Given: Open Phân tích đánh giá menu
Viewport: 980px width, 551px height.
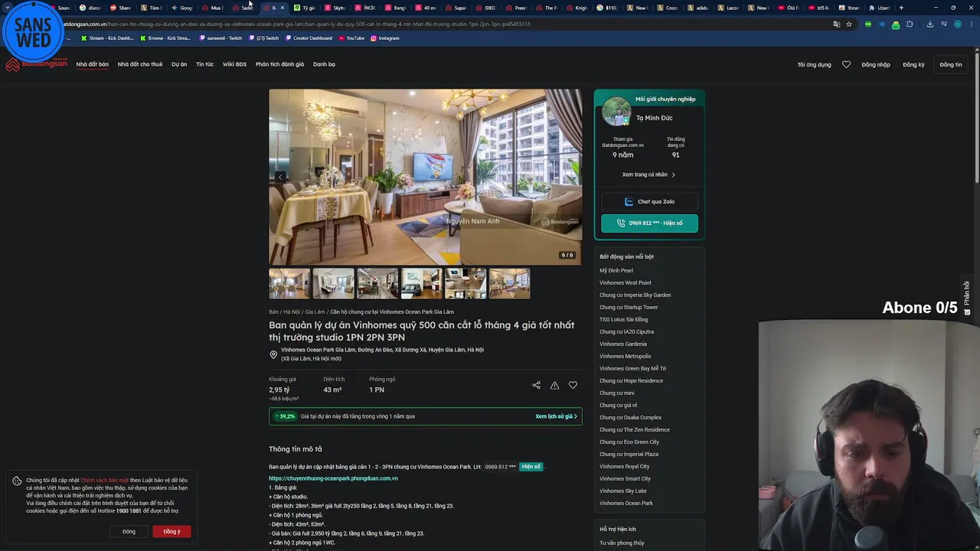Looking at the screenshot, I should point(279,64).
